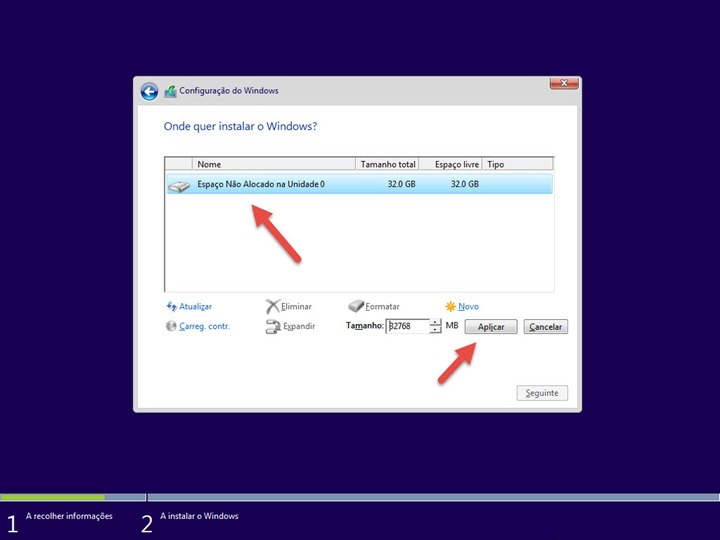Click the 'A recolher informações' step label
Screen dimensions: 720x540
[x=69, y=516]
